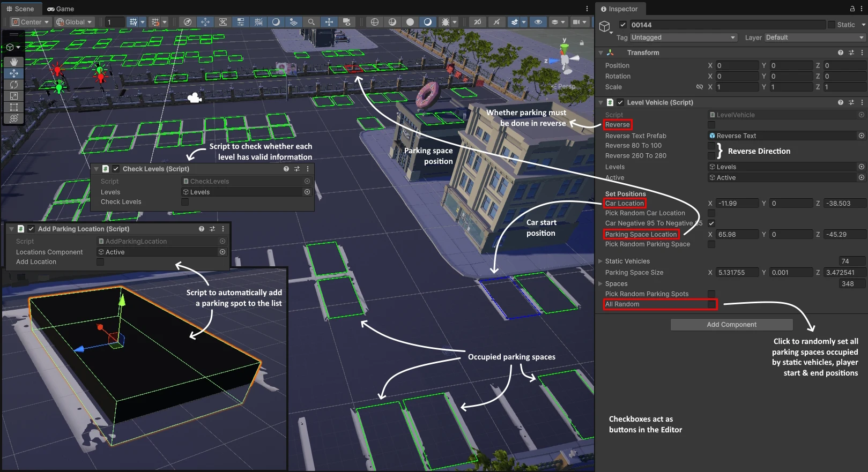Collapse the Level Vehicle script foldout
Image resolution: width=868 pixels, height=472 pixels.
click(601, 102)
